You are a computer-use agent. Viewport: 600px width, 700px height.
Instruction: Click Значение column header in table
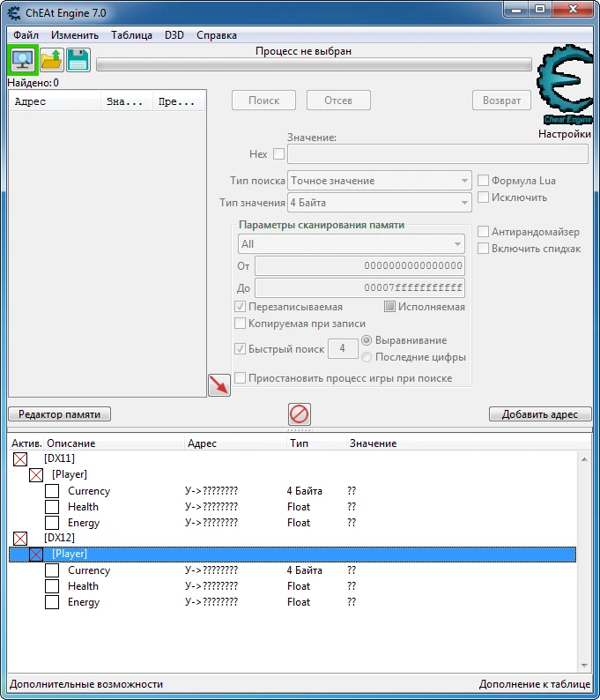(469, 443)
